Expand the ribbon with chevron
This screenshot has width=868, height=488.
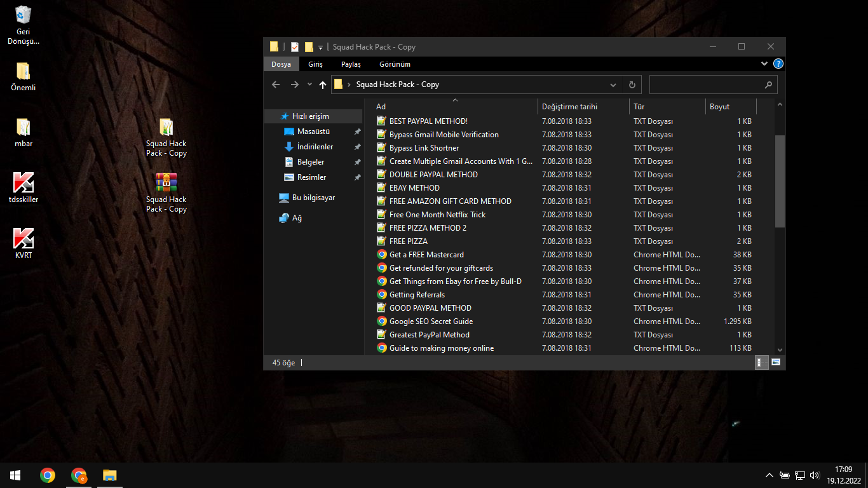[x=764, y=64]
